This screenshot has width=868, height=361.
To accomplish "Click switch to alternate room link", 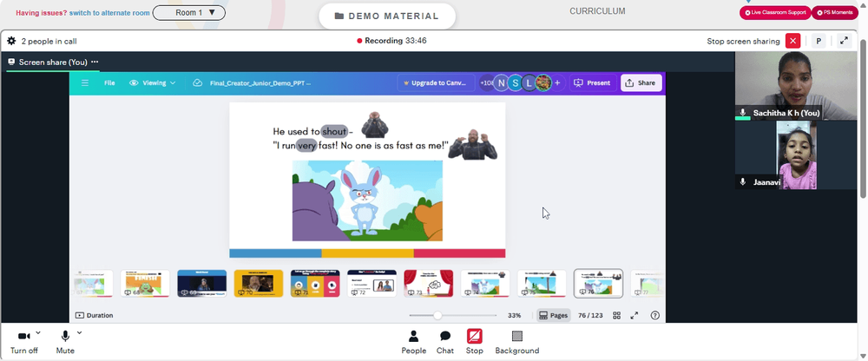I will pos(109,13).
